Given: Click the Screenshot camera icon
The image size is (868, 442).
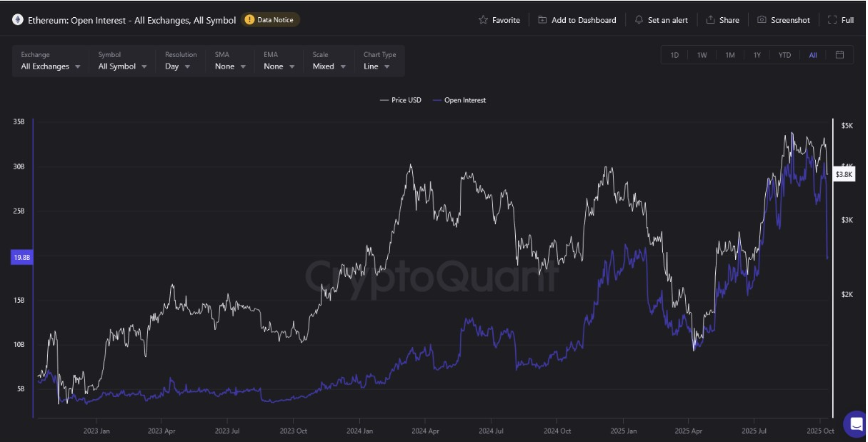Looking at the screenshot, I should coord(762,20).
